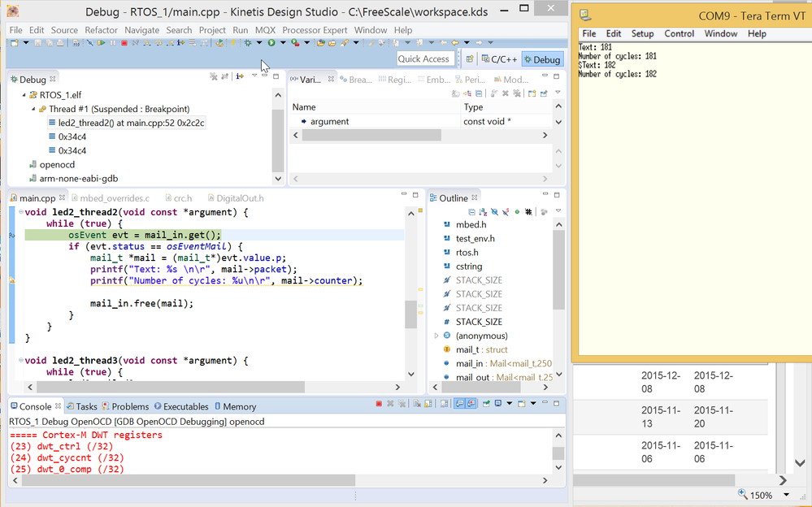
Task: Toggle Hide Static Members in Outline
Action: coord(505,212)
